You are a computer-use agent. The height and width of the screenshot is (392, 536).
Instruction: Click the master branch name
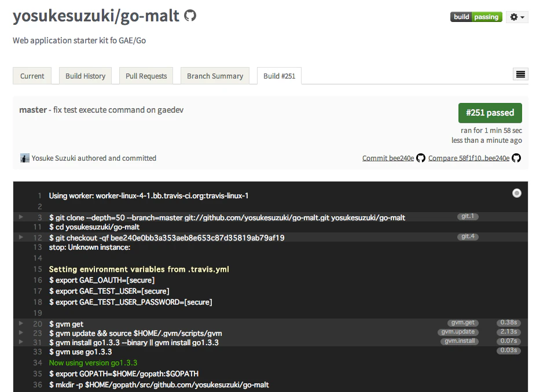tap(33, 110)
